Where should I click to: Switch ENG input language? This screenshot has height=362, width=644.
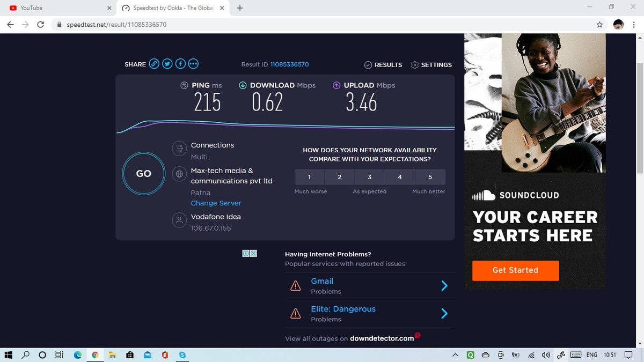[591, 355]
